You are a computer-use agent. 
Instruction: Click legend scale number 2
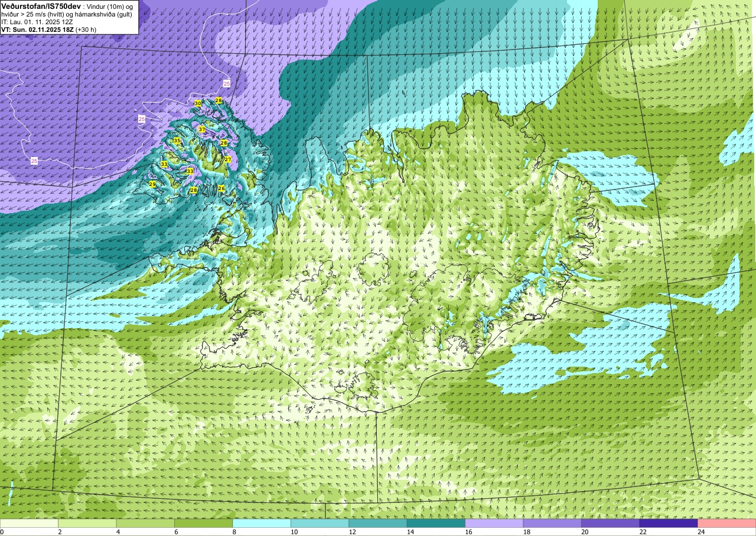click(x=59, y=532)
